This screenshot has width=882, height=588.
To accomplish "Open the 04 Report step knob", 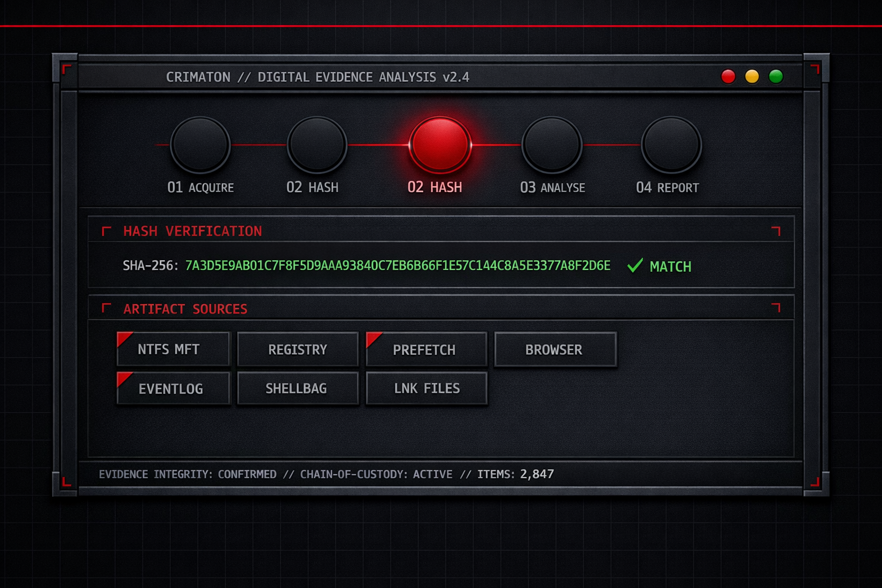I will (671, 145).
